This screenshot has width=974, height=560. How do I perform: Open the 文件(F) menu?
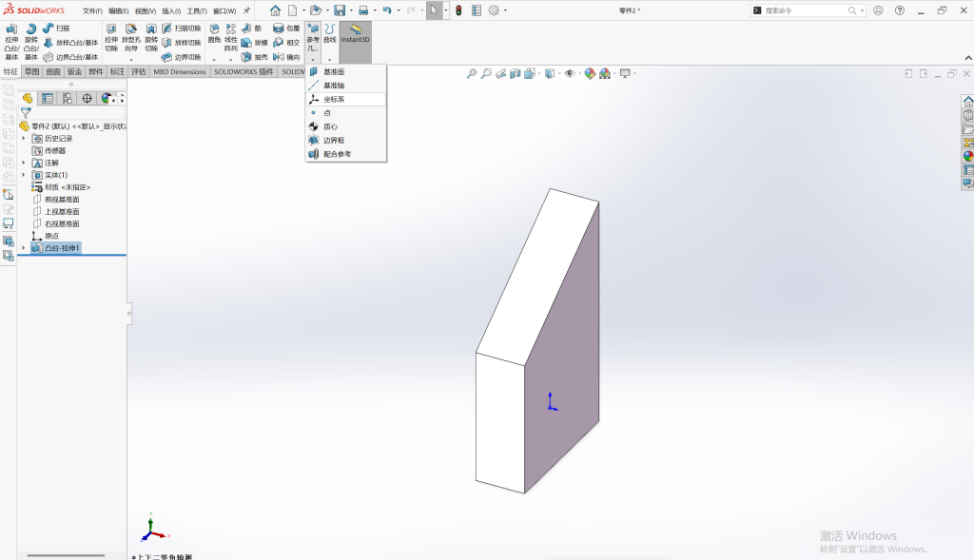pyautogui.click(x=92, y=11)
